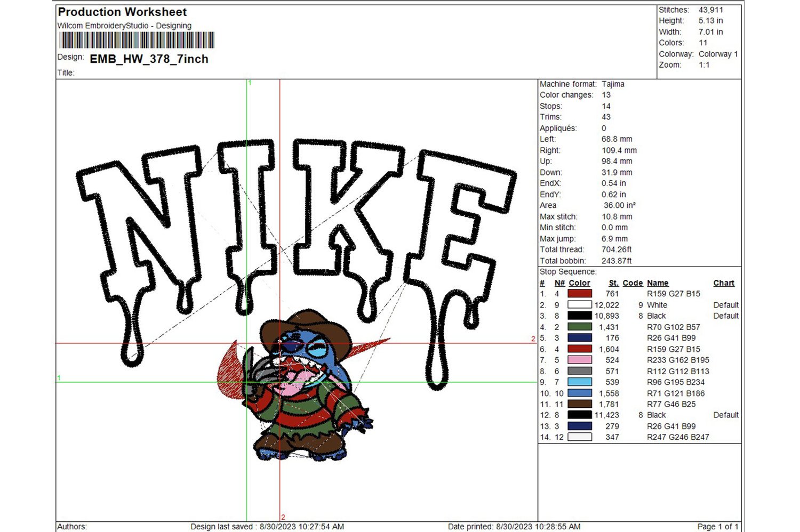Select the "Page 1 of 1" footer text
The width and height of the screenshot is (800, 532).
tap(718, 527)
